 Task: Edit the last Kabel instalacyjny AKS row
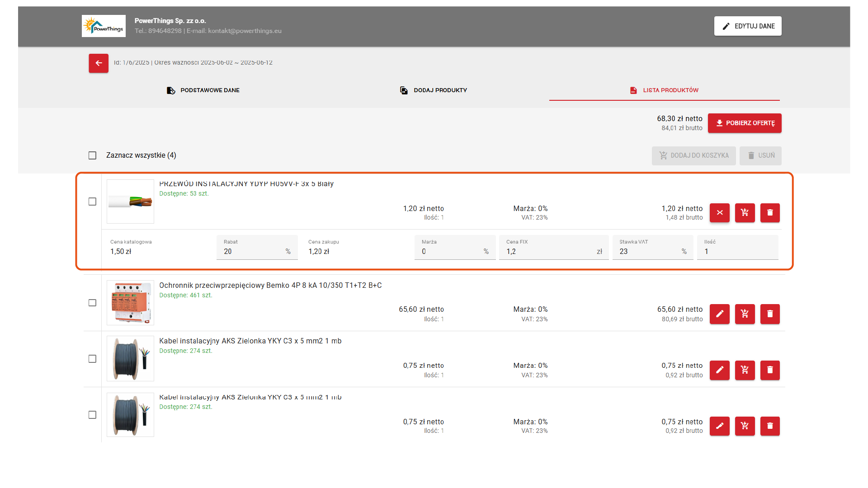pos(719,426)
